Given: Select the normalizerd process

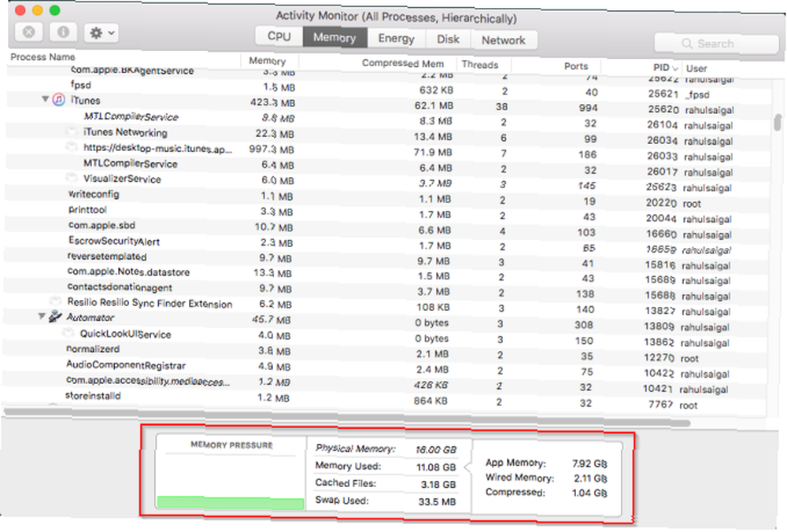Looking at the screenshot, I should point(384,352).
